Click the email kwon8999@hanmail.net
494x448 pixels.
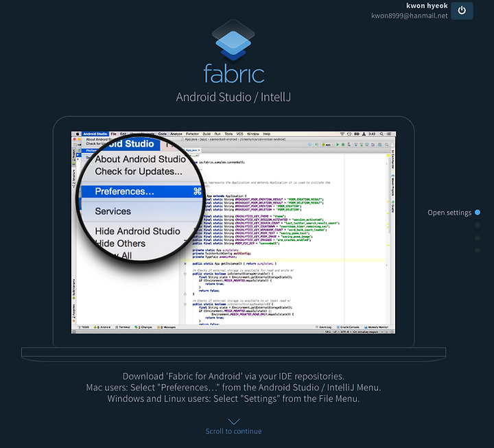[x=409, y=16]
